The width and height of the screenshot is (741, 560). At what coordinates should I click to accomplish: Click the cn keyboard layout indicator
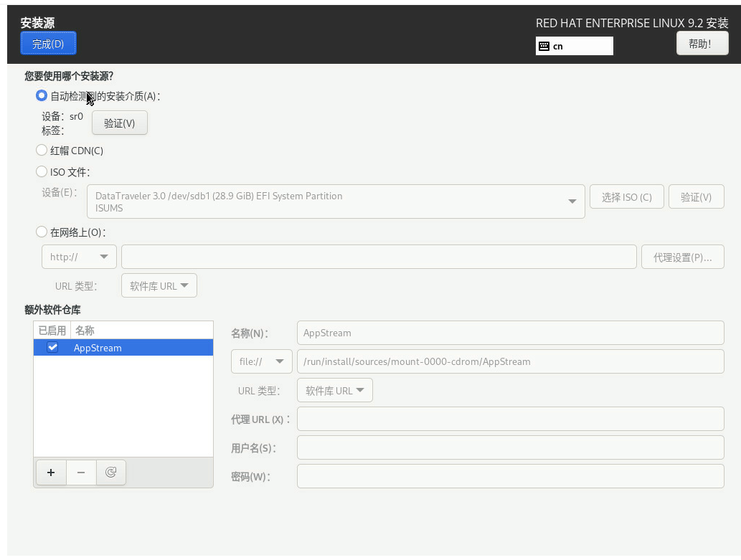click(574, 46)
